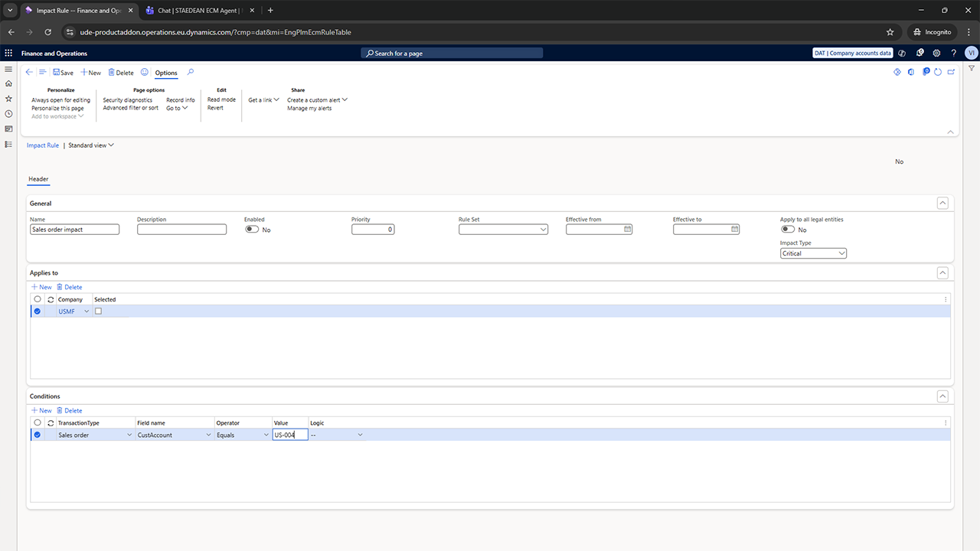Add a New row in Conditions
The width and height of the screenshot is (980, 551).
tap(41, 410)
